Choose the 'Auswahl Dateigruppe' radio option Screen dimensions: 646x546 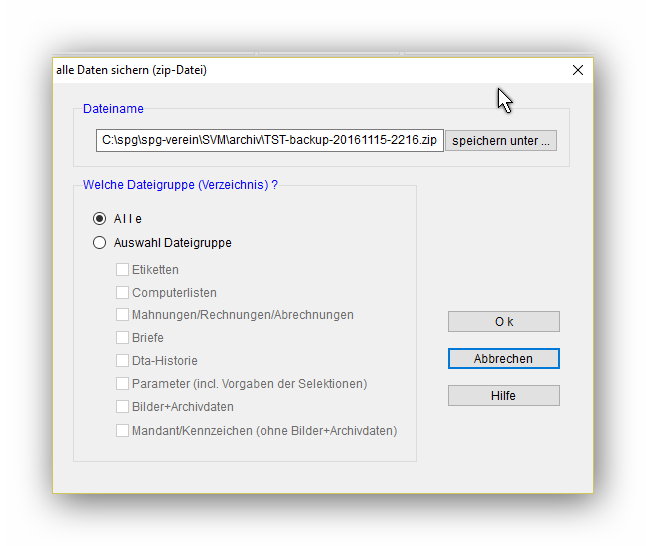pyautogui.click(x=100, y=242)
